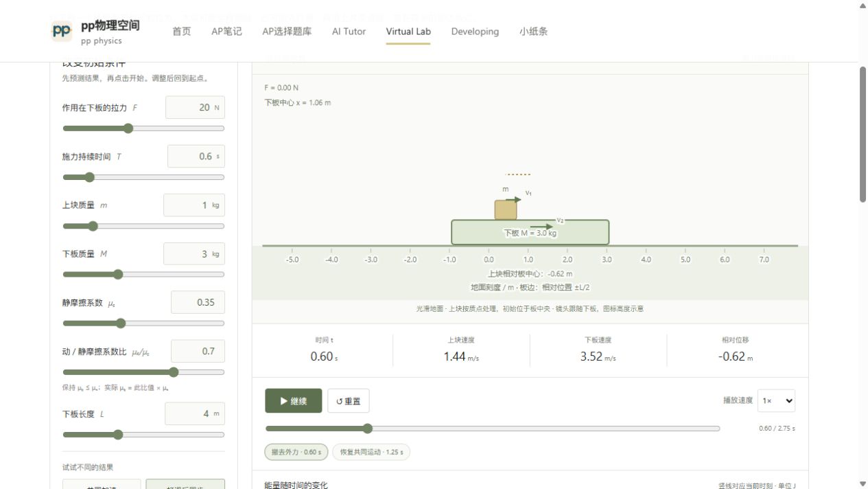This screenshot has width=868, height=489.
Task: Open the 播放速度 1× dropdown
Action: (x=776, y=400)
